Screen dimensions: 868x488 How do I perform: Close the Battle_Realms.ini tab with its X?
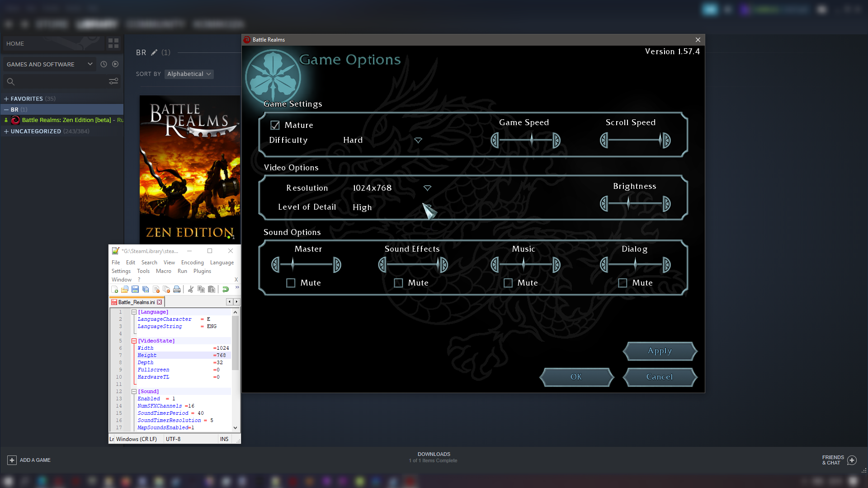coord(159,302)
